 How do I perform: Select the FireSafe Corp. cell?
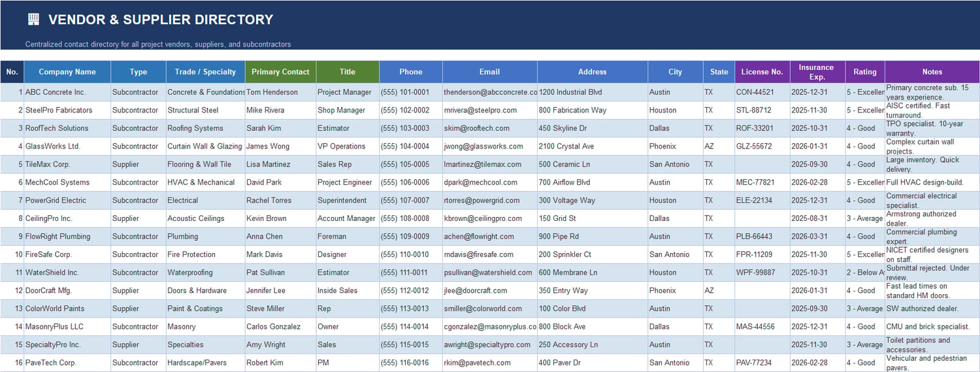[67, 254]
